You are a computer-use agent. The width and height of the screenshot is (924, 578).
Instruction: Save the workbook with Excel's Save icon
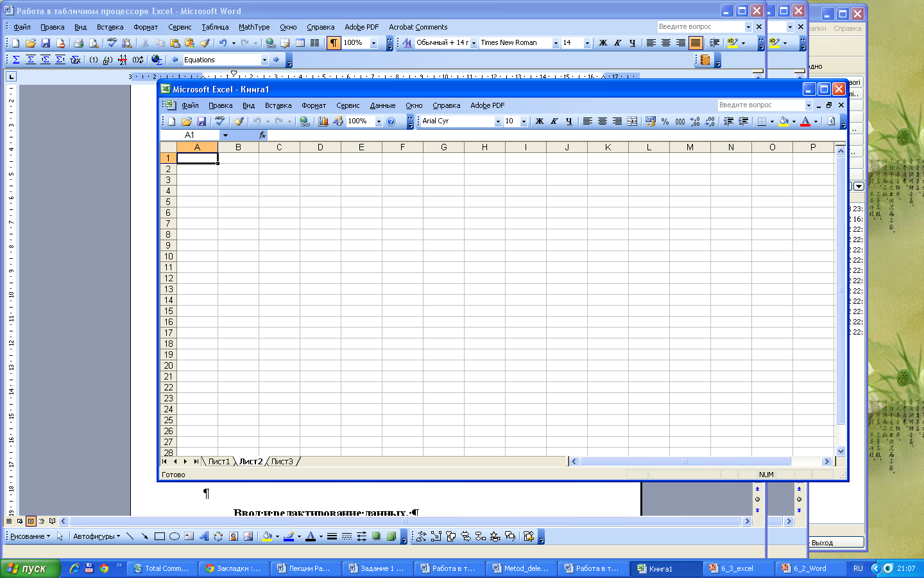tap(201, 121)
